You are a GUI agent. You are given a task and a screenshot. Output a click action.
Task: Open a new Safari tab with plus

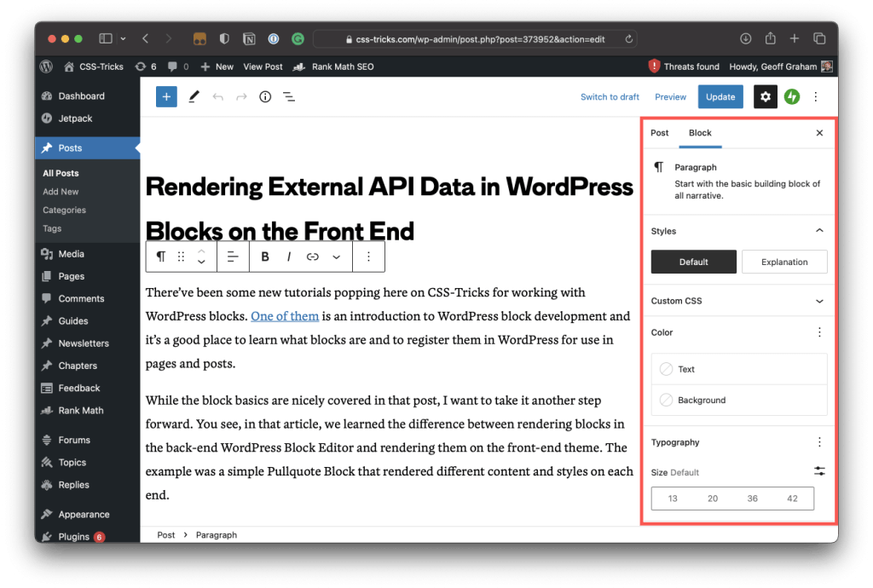(795, 38)
